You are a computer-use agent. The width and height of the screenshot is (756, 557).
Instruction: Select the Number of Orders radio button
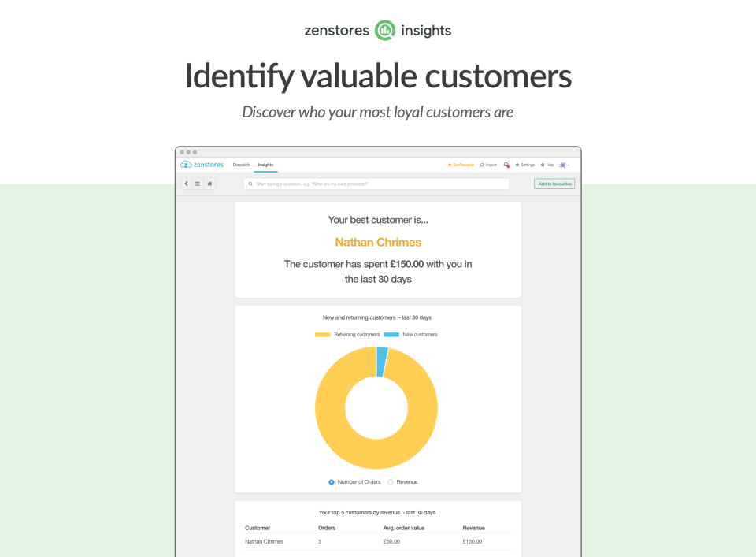(332, 482)
